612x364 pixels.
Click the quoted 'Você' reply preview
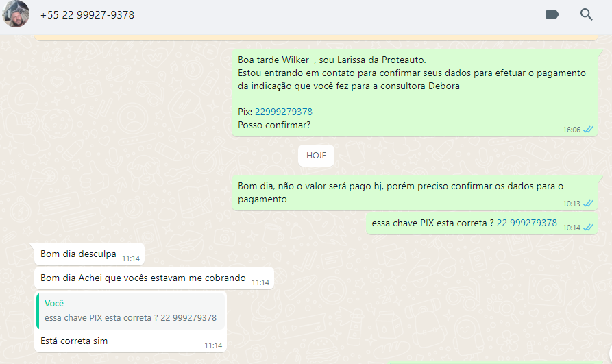tap(131, 311)
